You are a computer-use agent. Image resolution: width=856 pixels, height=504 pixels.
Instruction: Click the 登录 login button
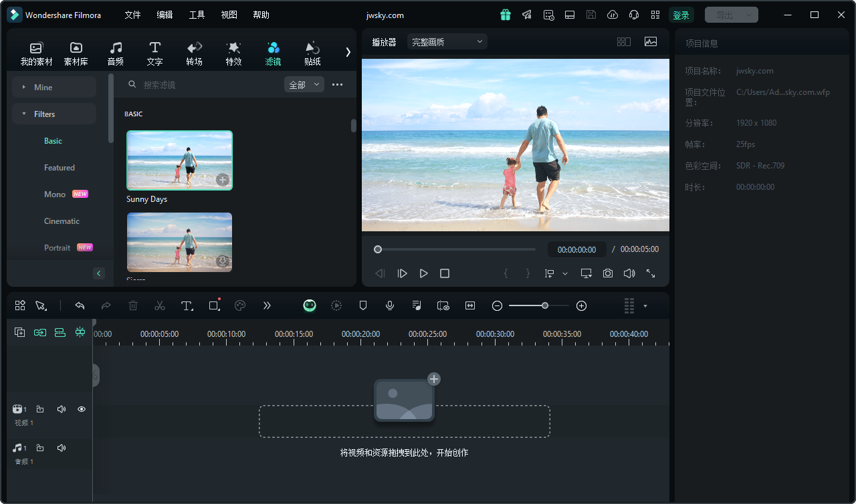coord(681,14)
